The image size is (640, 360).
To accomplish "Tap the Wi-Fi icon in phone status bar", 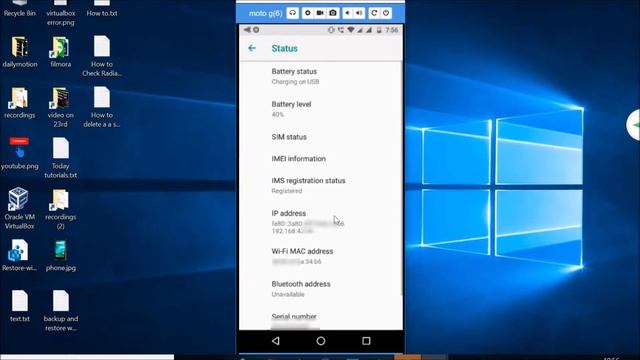I will click(351, 30).
